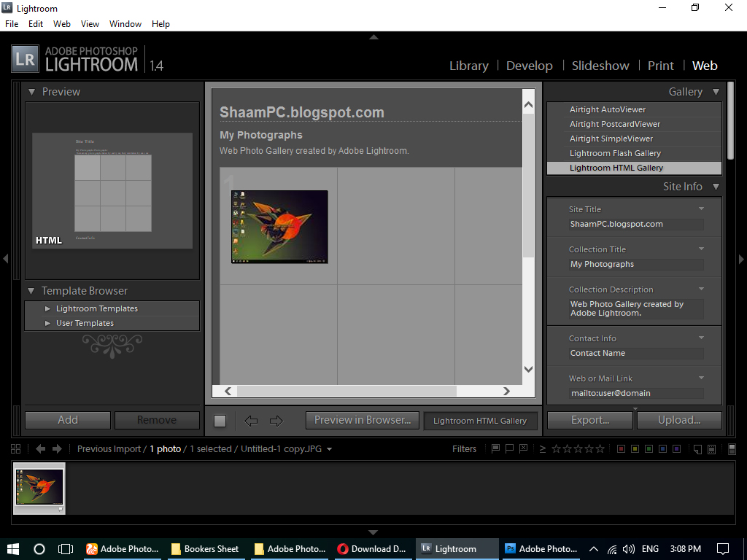The width and height of the screenshot is (747, 560).
Task: Click the Upload button
Action: (679, 420)
